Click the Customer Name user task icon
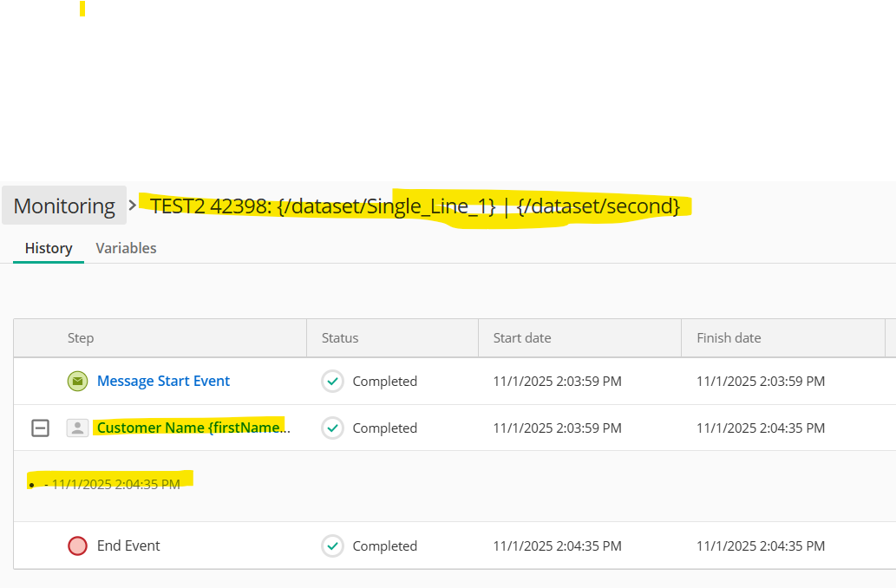896x588 pixels. pos(78,428)
